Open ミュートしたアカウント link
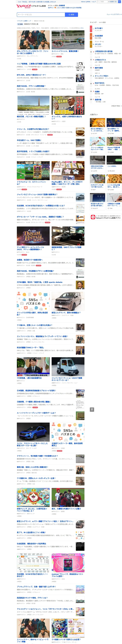This screenshot has width=122, height=644. [x=114, y=14]
